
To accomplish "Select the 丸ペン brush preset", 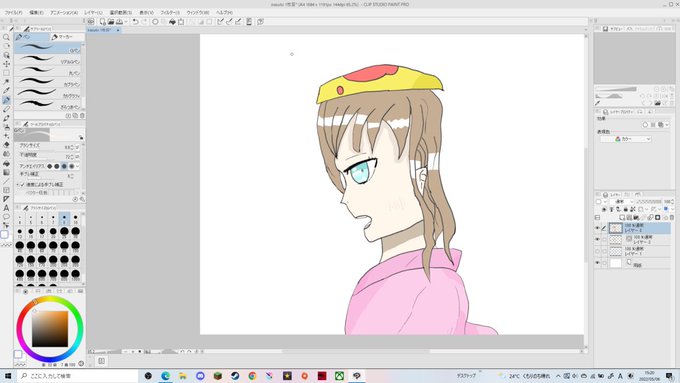I will [48, 72].
